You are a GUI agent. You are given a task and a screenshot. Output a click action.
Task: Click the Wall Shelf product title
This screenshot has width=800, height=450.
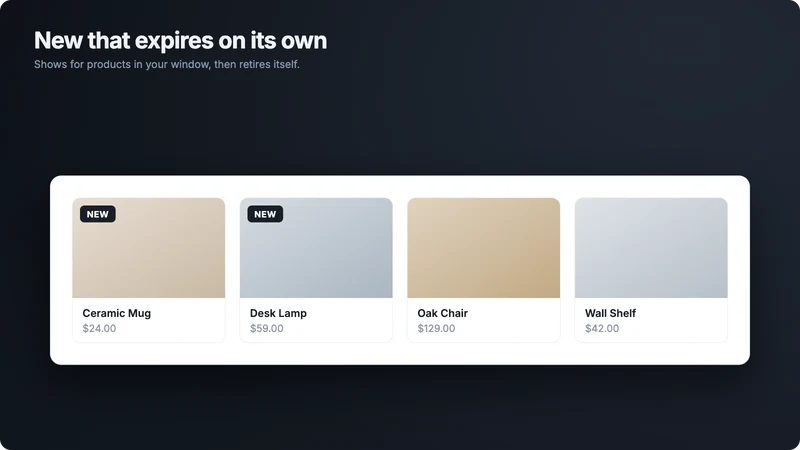point(610,313)
